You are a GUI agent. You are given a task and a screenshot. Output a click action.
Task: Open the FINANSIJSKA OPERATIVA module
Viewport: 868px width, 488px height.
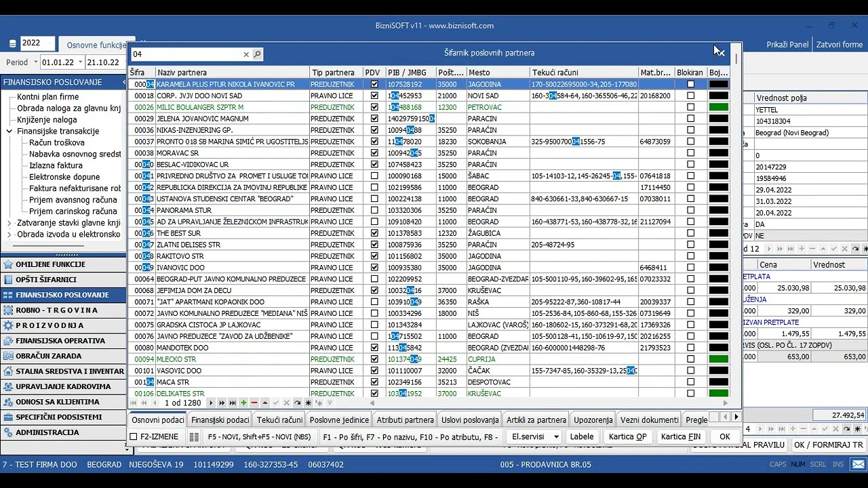63,340
